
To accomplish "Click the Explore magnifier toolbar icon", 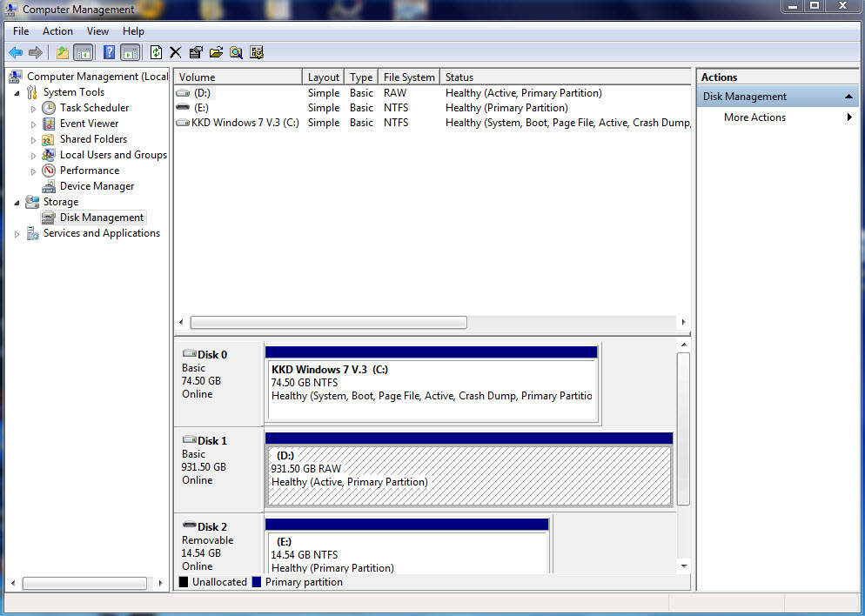I will click(236, 52).
